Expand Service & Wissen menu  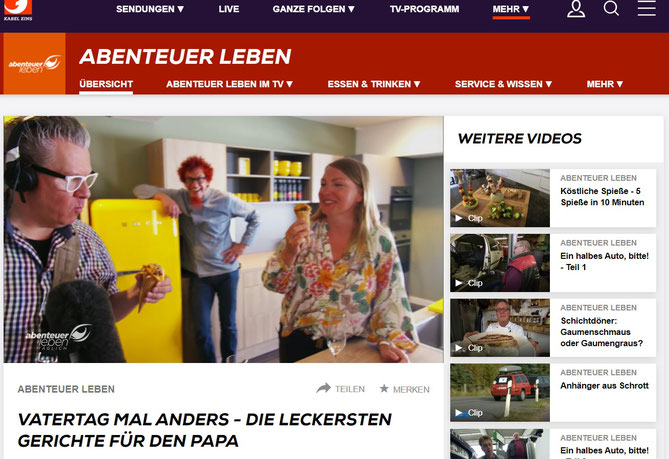point(503,84)
